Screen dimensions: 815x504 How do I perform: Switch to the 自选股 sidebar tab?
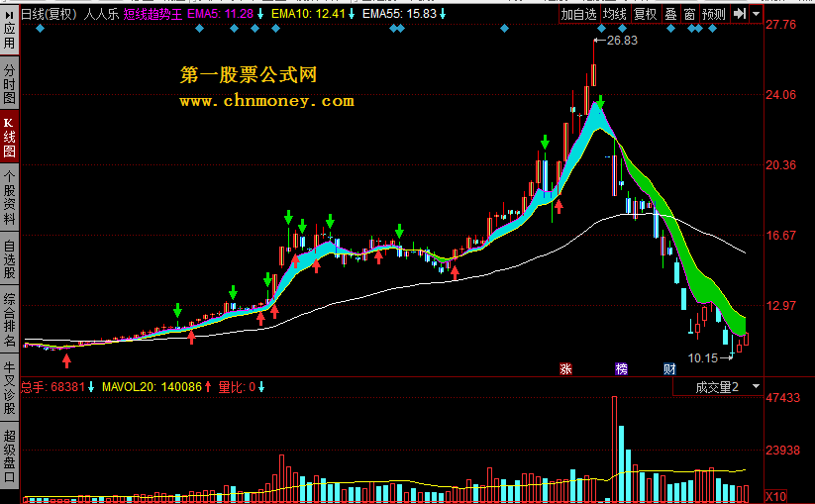9,258
